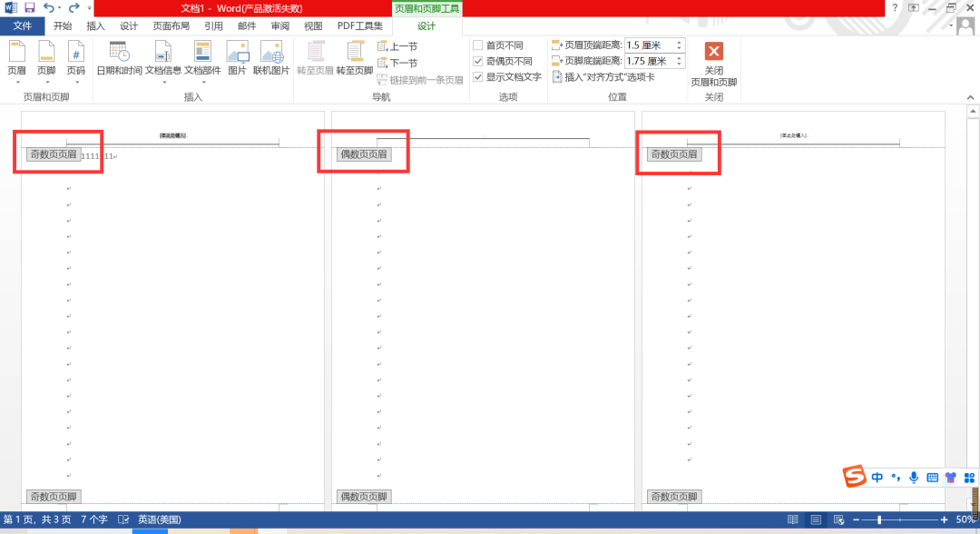Switch to the 引用 References tab
This screenshot has width=980, height=534.
213,26
